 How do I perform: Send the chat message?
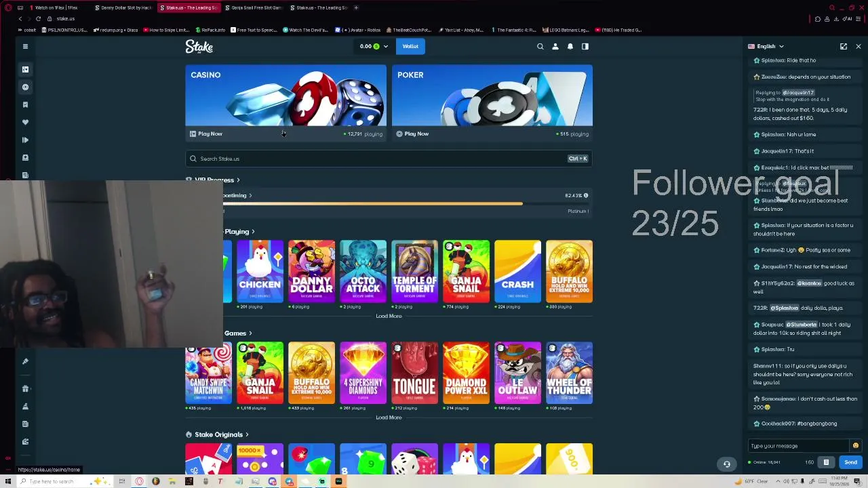850,462
